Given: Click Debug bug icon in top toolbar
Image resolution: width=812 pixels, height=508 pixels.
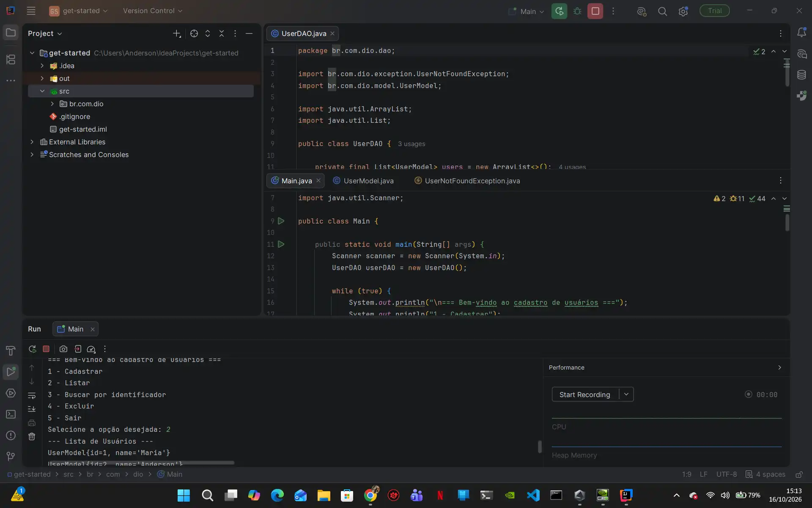Looking at the screenshot, I should point(577,11).
